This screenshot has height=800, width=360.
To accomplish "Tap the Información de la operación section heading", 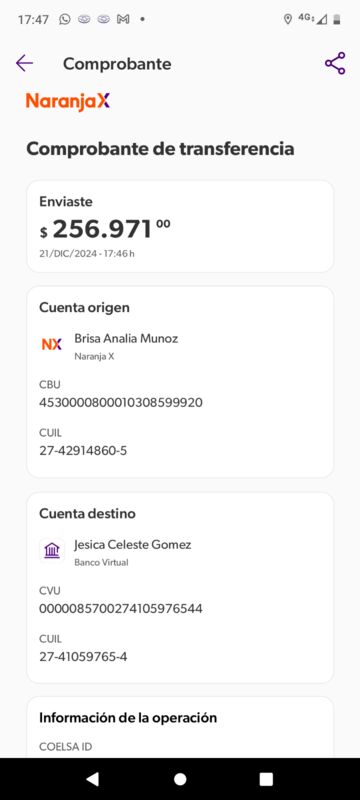I will point(128,717).
